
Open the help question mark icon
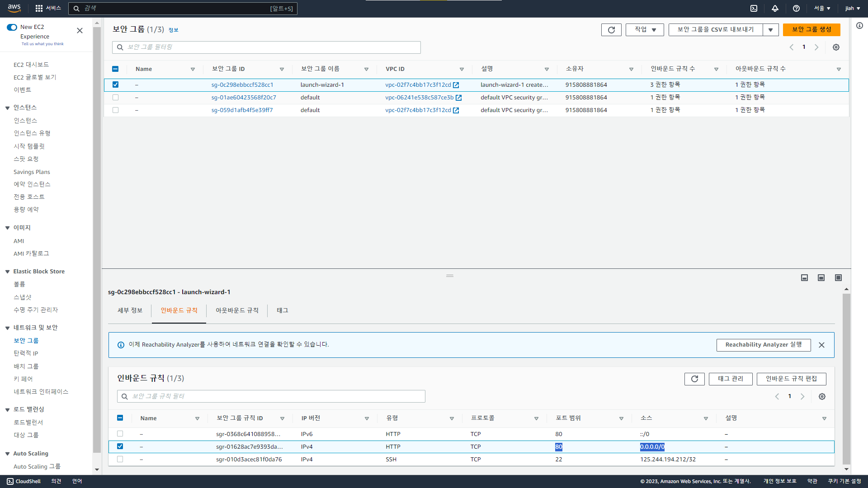coord(796,8)
